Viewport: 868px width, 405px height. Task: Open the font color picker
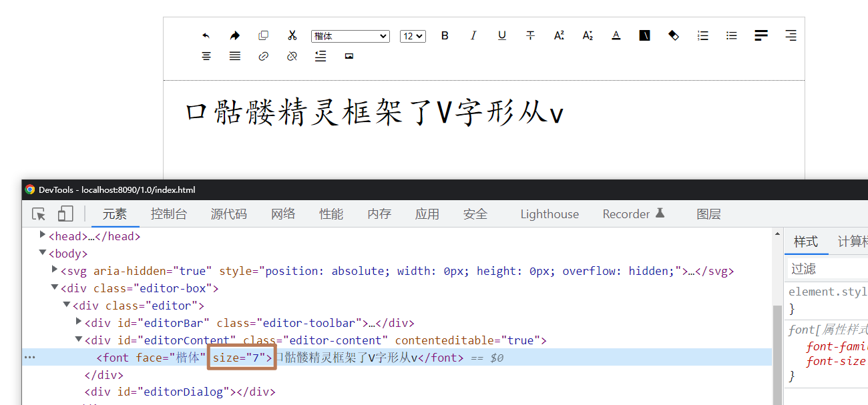[616, 35]
